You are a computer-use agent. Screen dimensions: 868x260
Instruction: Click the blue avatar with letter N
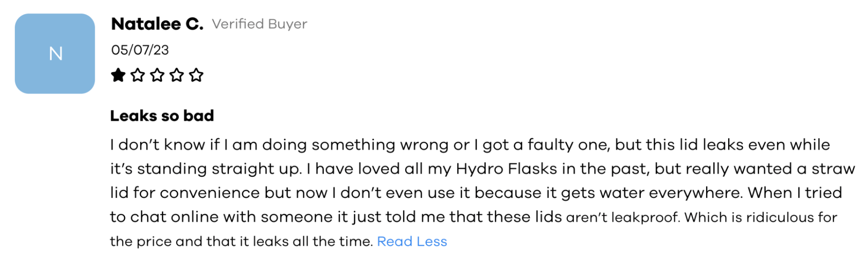pyautogui.click(x=55, y=53)
